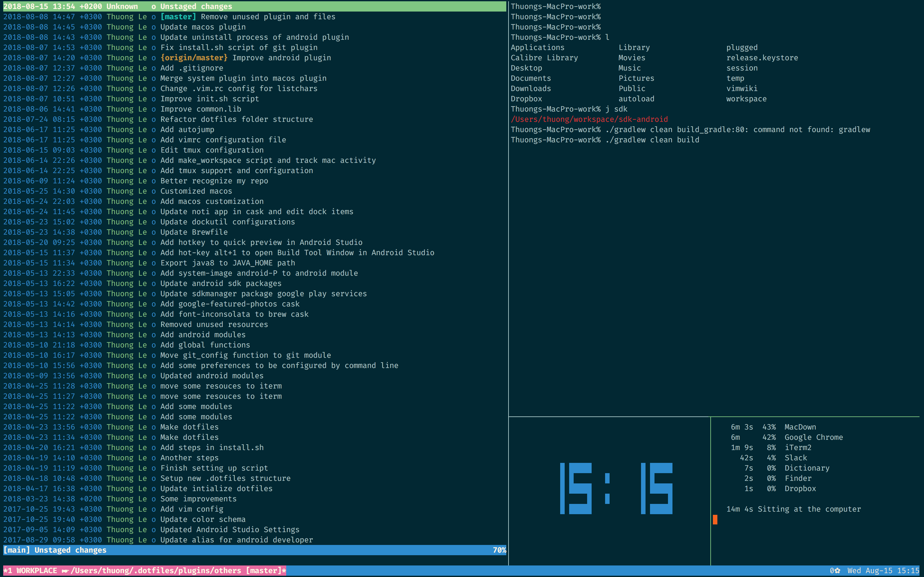
Task: Click the {origin/master} remote ref label
Action: [x=194, y=58]
